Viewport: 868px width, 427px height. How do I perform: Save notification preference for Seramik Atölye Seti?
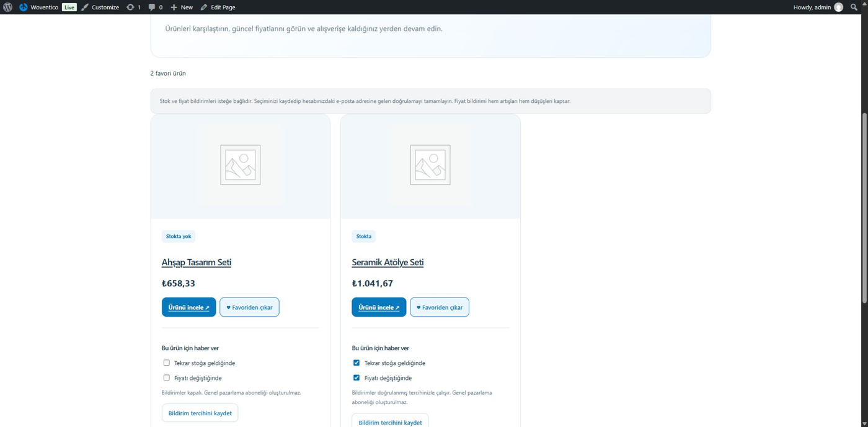click(390, 422)
